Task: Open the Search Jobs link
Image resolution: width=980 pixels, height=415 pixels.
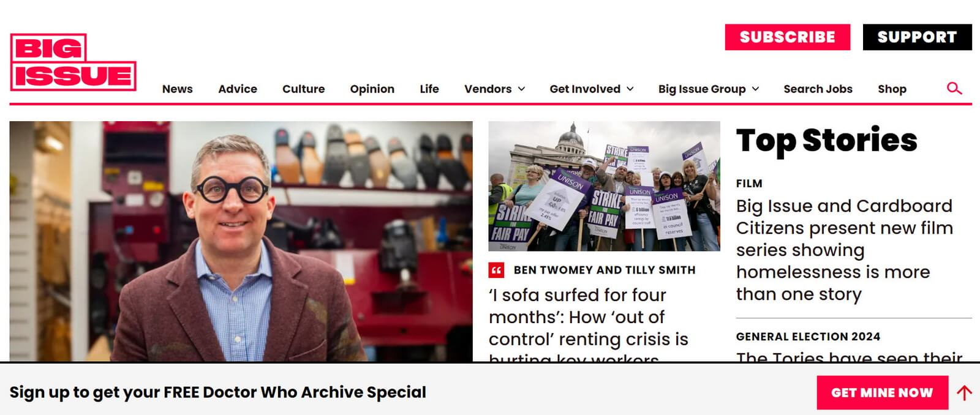Action: pos(818,89)
